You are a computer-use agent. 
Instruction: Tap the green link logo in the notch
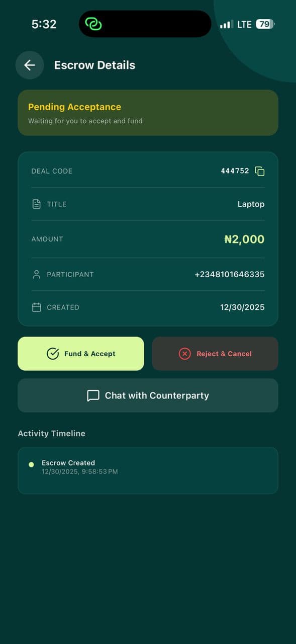point(94,24)
